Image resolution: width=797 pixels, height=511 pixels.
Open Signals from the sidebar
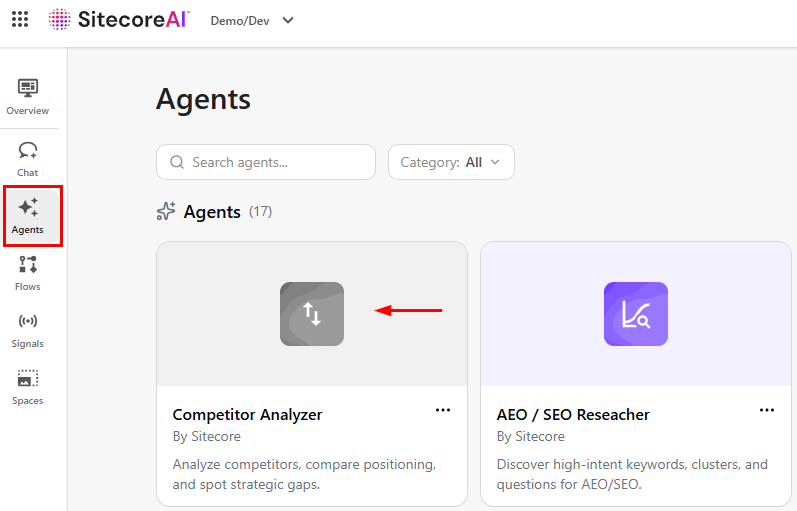coord(28,329)
